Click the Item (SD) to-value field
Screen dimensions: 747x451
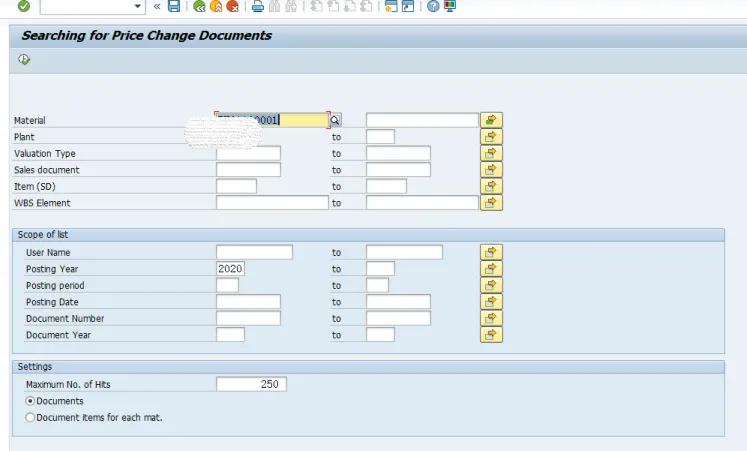point(386,186)
